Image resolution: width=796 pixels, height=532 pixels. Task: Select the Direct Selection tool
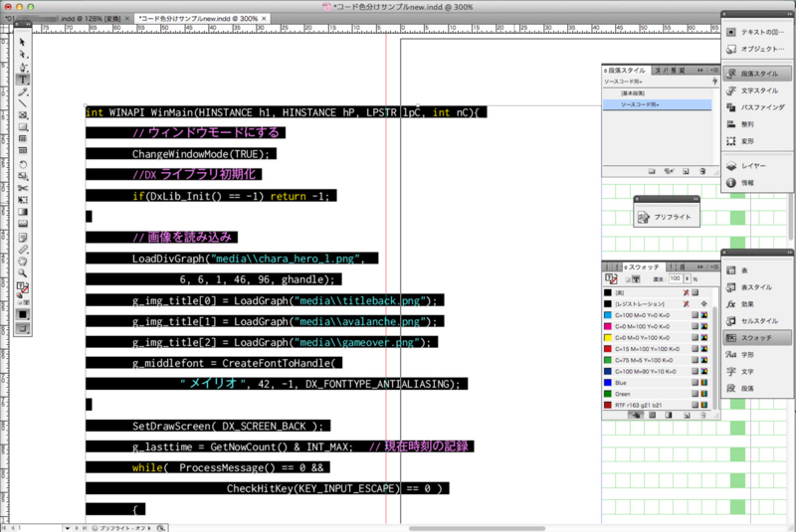pyautogui.click(x=22, y=54)
